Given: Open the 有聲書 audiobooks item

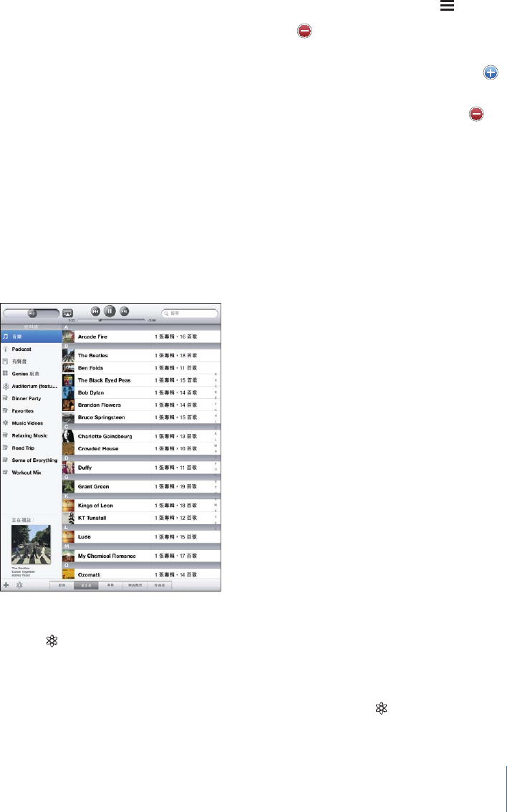Looking at the screenshot, I should pyautogui.click(x=31, y=362).
